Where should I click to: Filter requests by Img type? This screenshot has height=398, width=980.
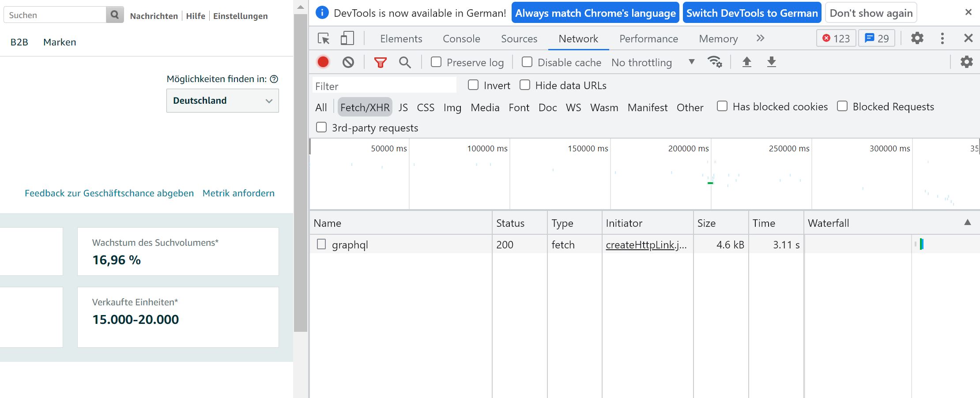pyautogui.click(x=452, y=107)
